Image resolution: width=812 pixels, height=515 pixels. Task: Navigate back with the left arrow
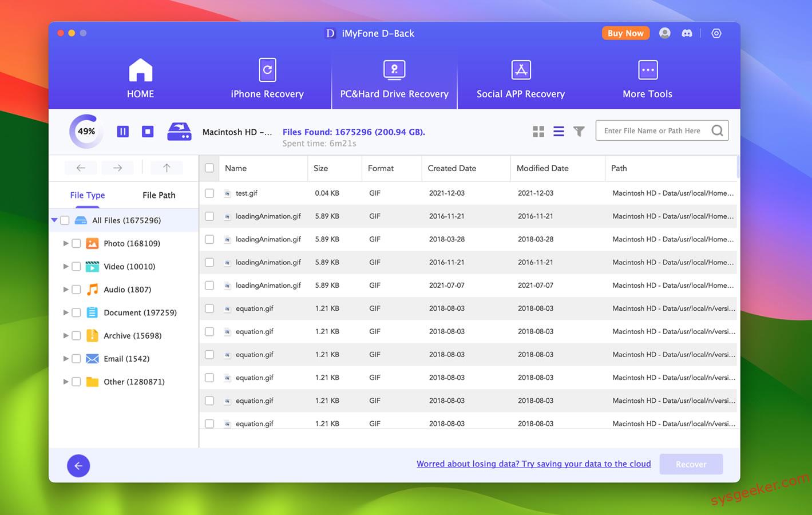pos(81,168)
